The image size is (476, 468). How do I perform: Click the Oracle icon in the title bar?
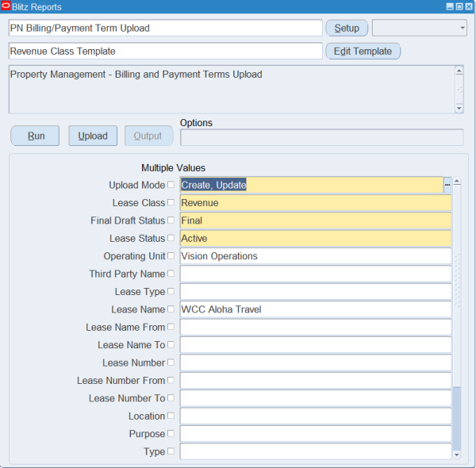click(6, 6)
